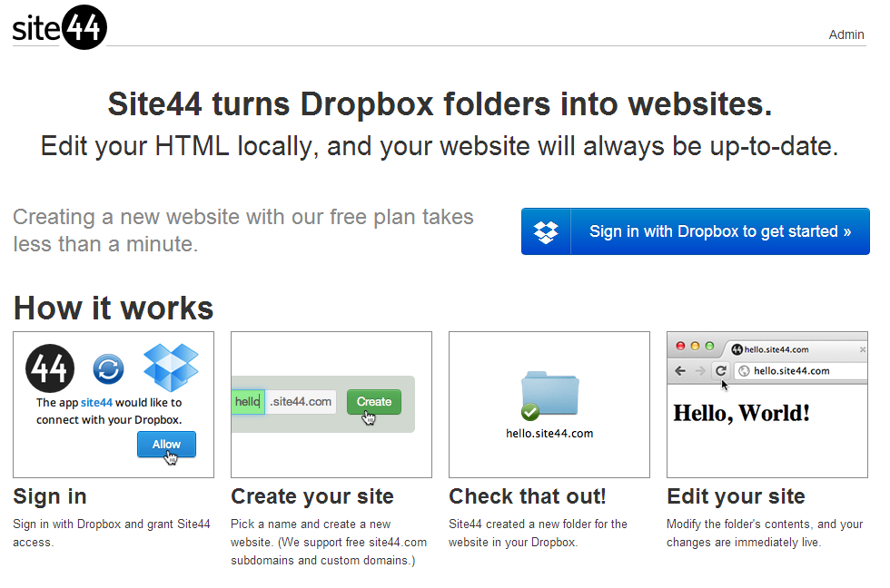
Task: Click the blue sync arrows icon
Action: (108, 369)
